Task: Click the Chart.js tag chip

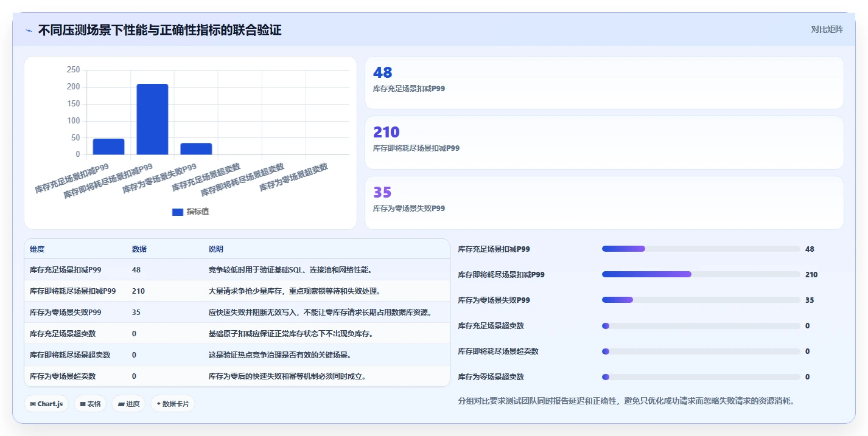Action: coord(46,404)
